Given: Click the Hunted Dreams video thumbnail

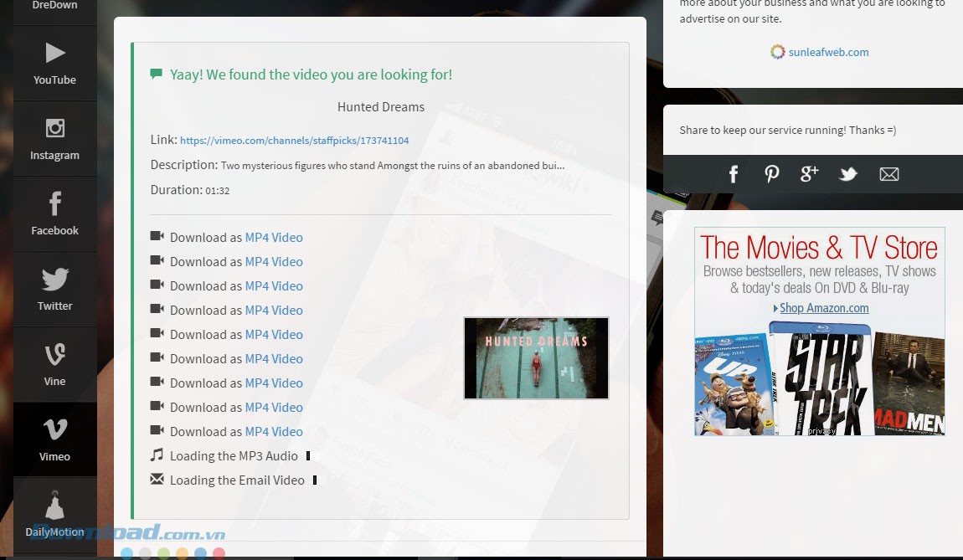Looking at the screenshot, I should 536,357.
